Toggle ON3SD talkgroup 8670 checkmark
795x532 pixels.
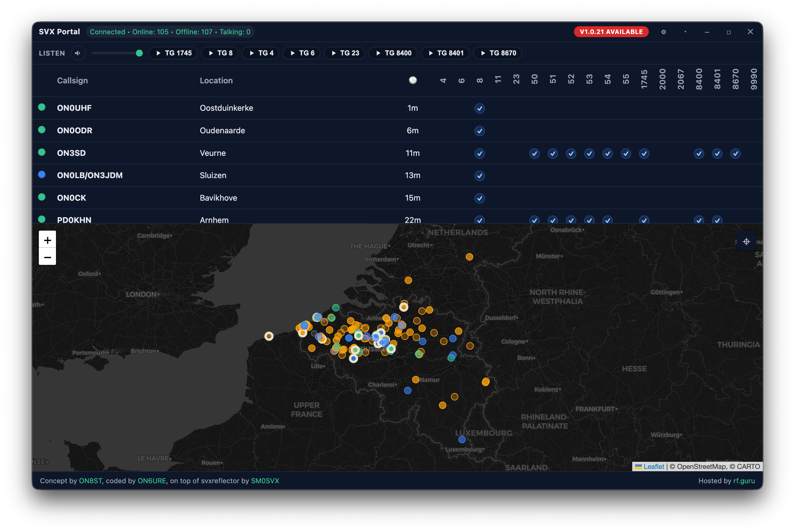point(735,153)
